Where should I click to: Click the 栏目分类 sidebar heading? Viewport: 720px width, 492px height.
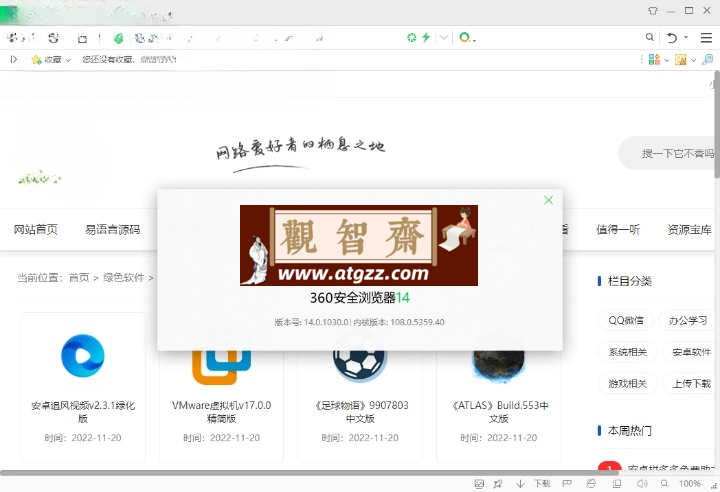coord(629,281)
